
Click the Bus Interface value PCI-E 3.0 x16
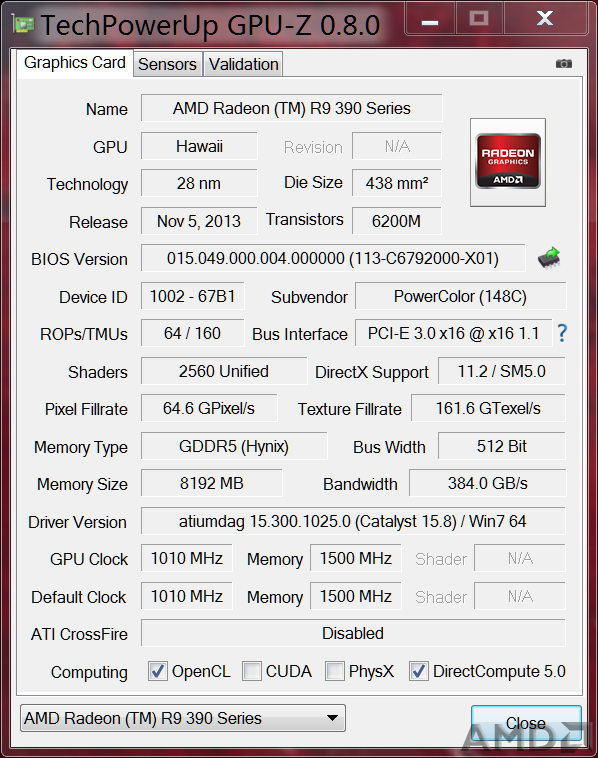[x=453, y=333]
